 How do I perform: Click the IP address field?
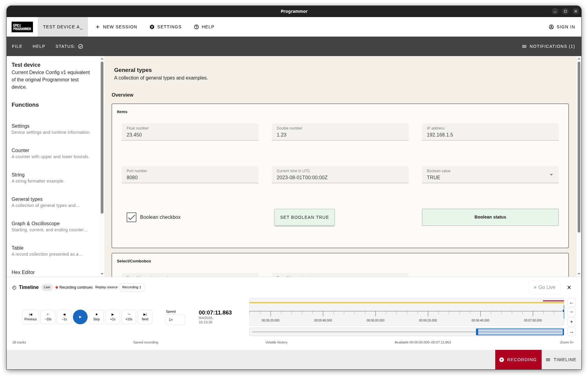coord(490,132)
